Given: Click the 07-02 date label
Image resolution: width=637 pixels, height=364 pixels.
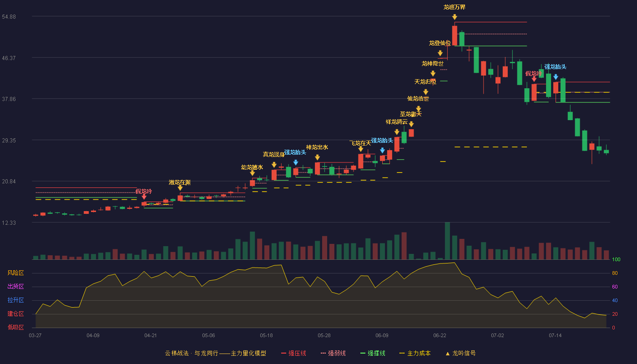Looking at the screenshot, I should 498,335.
